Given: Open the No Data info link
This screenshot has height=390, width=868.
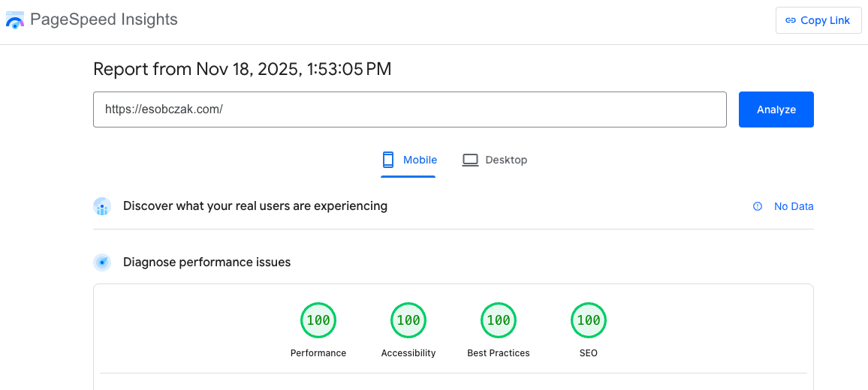Looking at the screenshot, I should click(x=793, y=206).
